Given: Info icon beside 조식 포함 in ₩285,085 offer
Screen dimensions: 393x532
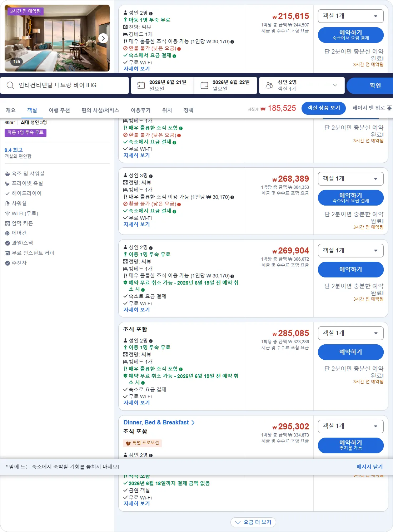Looking at the screenshot, I should (181, 369).
